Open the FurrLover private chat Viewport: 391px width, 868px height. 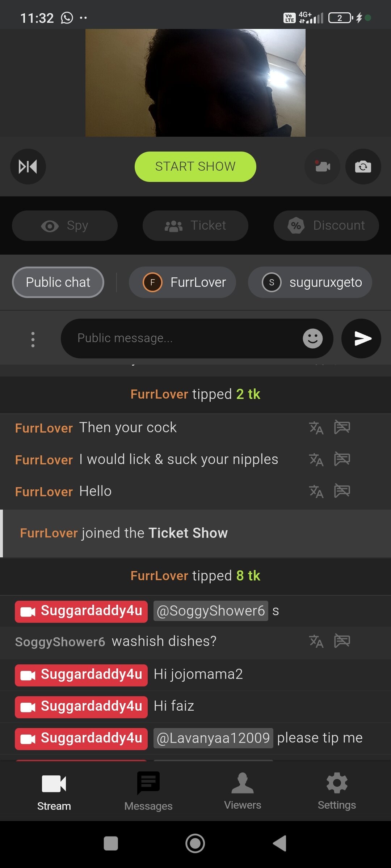coord(182,282)
